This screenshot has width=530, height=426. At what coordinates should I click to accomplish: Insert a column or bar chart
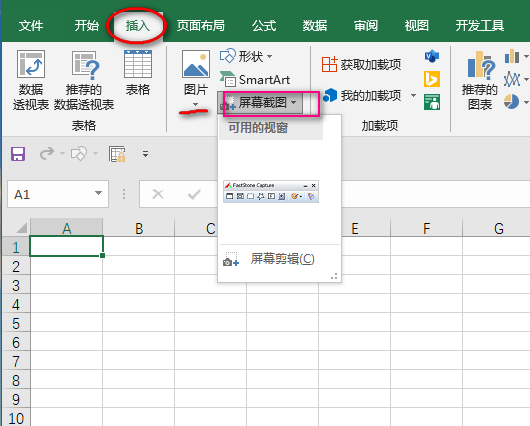pos(512,56)
